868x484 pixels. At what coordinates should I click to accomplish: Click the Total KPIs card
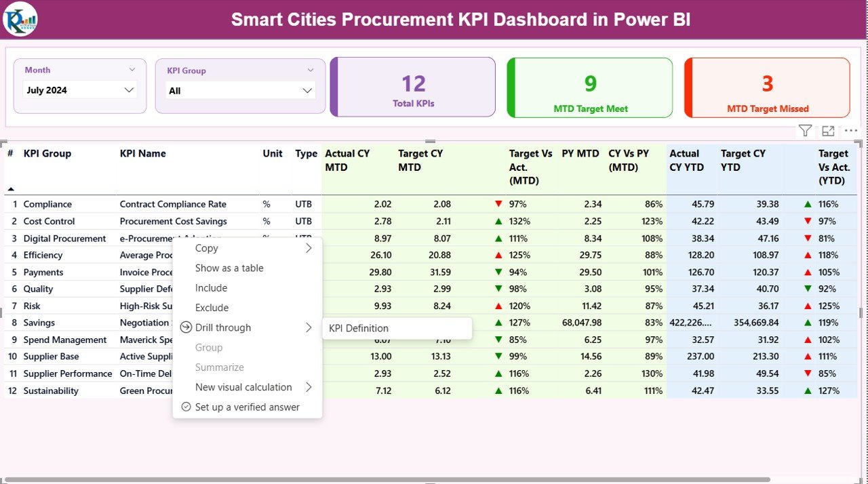pyautogui.click(x=412, y=87)
